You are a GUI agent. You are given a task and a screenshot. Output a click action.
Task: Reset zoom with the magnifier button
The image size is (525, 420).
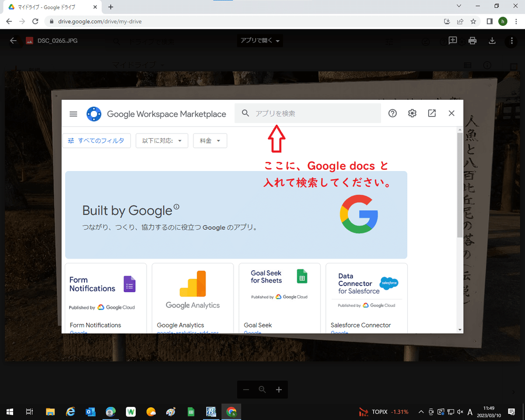click(x=262, y=389)
